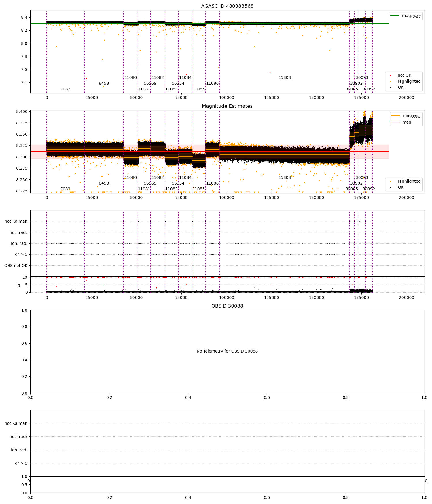432x504 pixels.
Task: Click label 56354 in Magnitude Estimates plot
Action: (178, 183)
